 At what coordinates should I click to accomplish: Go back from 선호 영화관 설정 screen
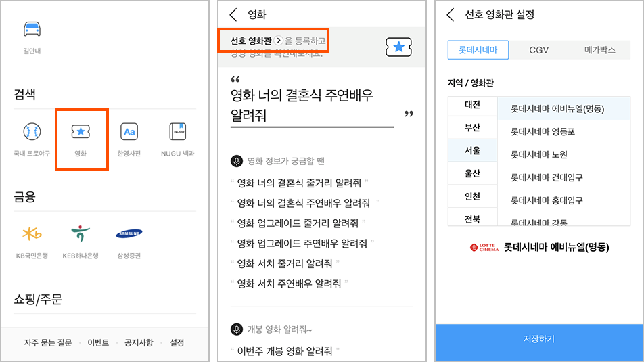pyautogui.click(x=451, y=15)
